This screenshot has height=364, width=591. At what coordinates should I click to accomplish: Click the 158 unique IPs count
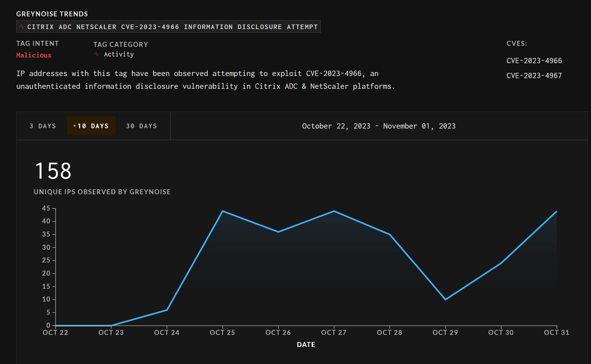click(53, 171)
